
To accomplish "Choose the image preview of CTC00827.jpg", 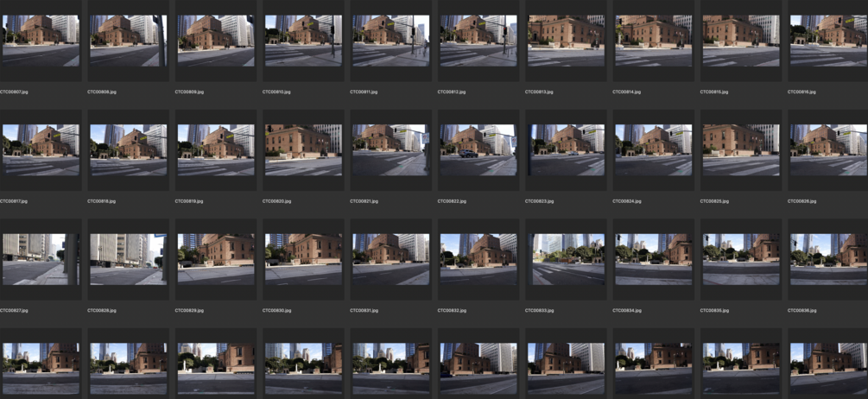I will click(41, 260).
